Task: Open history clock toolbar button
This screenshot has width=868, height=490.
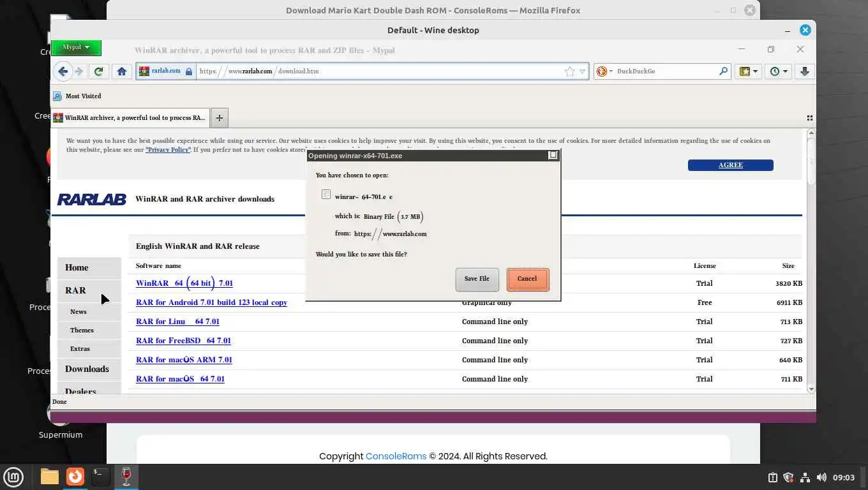Action: tap(778, 71)
